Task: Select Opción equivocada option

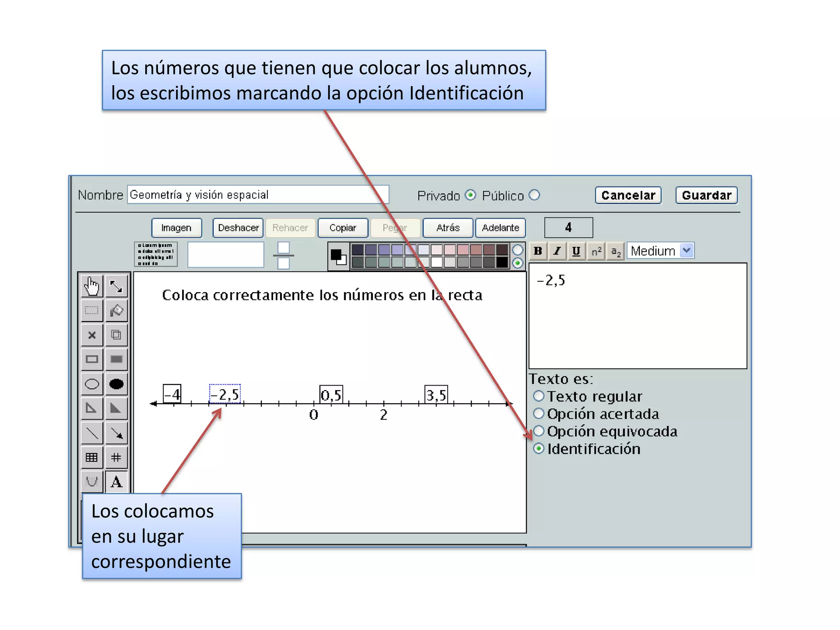Action: tap(539, 431)
